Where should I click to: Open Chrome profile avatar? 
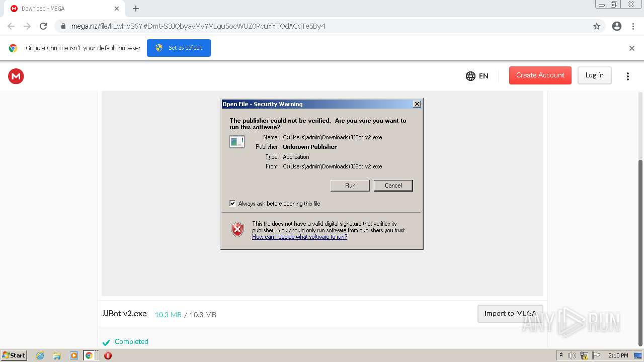(x=617, y=26)
